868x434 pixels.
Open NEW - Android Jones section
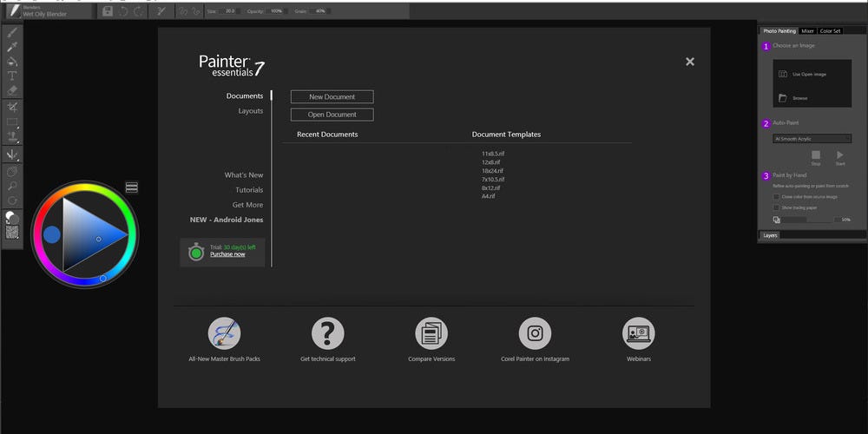pos(227,220)
